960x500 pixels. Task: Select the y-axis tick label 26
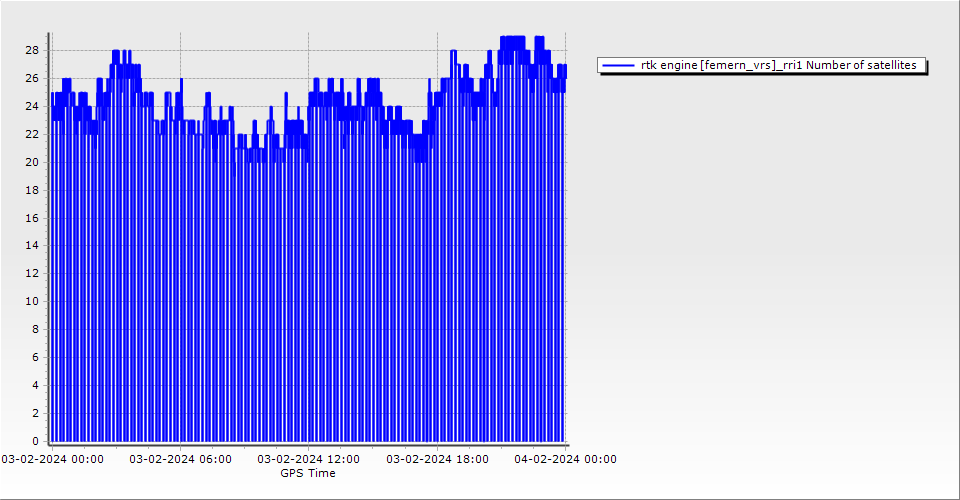pyautogui.click(x=32, y=78)
